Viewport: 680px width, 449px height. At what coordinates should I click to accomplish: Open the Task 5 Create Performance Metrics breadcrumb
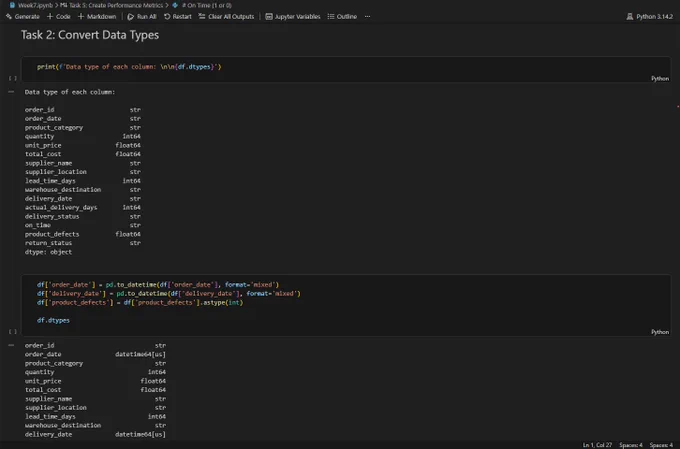pyautogui.click(x=111, y=5)
